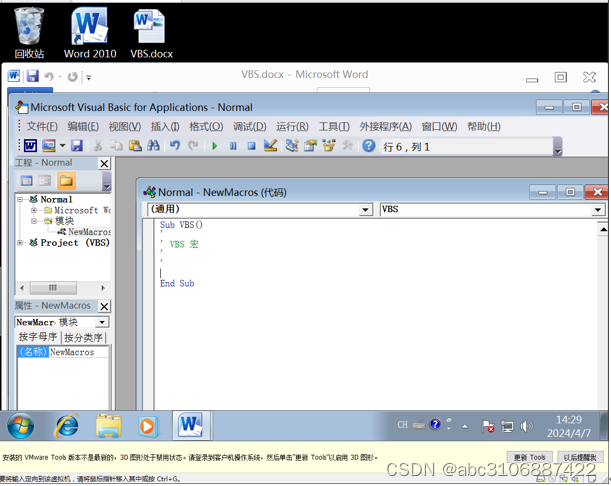Toggle Design Mode icon

tap(270, 146)
